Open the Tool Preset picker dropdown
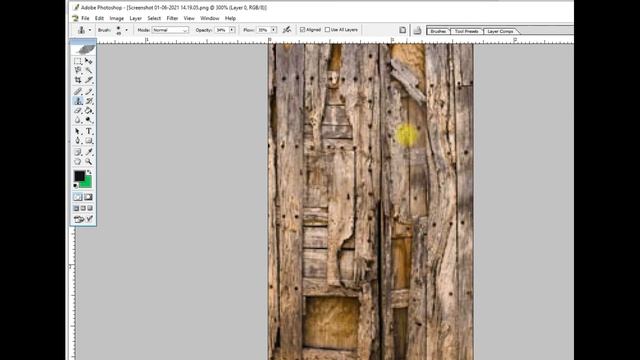Viewport: 640px width, 360px height. click(x=90, y=30)
